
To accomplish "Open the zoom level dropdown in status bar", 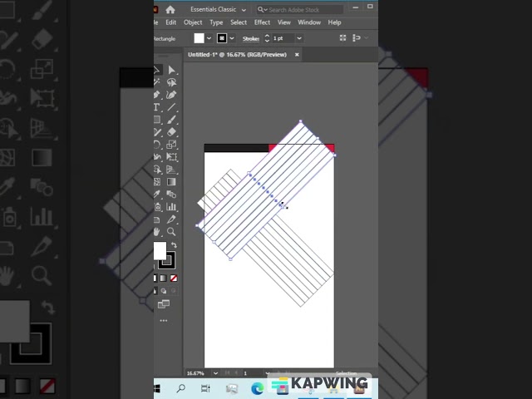I will click(215, 373).
